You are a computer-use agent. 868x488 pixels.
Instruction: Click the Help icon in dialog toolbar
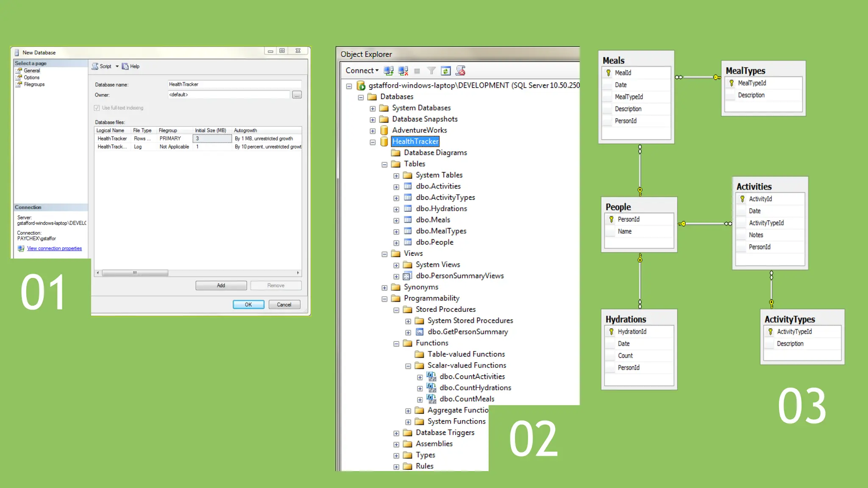coord(125,67)
